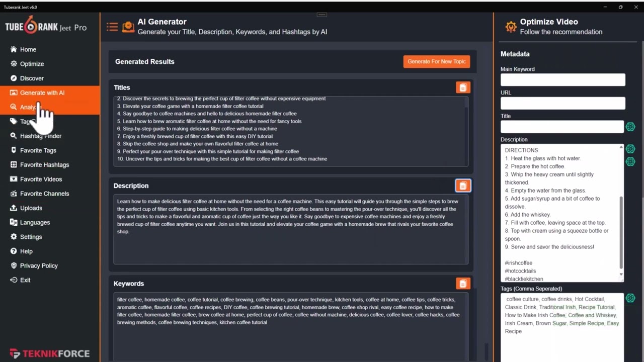
Task: Copy the generated Description with the orange icon
Action: [x=463, y=186]
